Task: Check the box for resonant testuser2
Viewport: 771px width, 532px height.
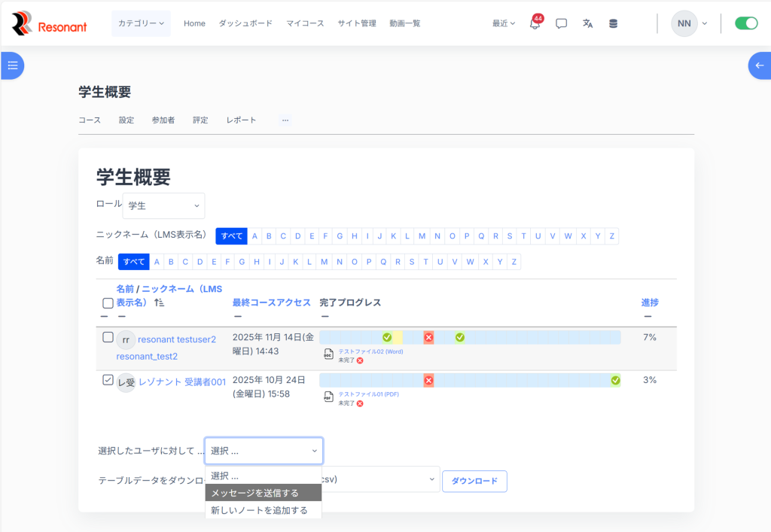Action: point(108,337)
